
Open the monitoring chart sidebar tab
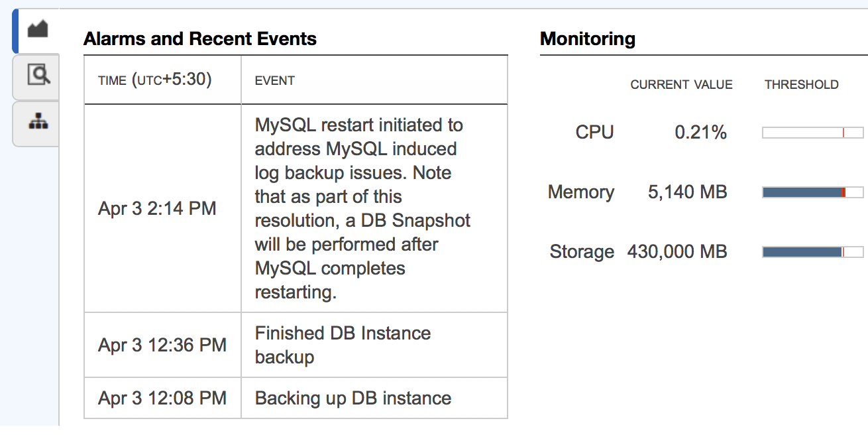tap(37, 30)
